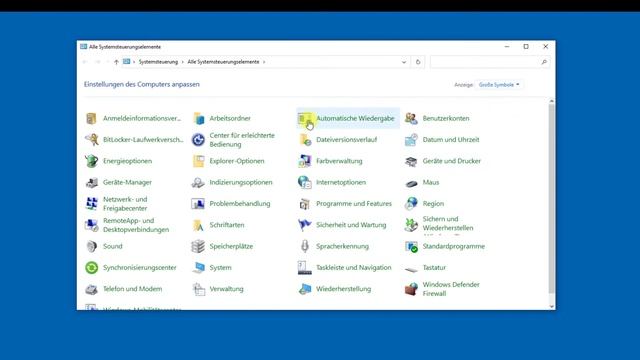Open the Problembehandlung icon

point(198,203)
